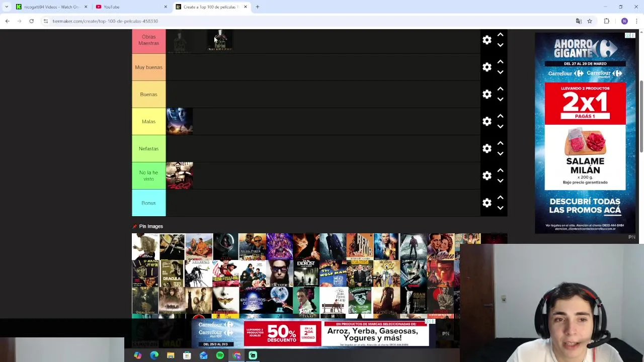Open settings gear for Buenas row
Viewport: 644px width, 362px height.
pos(487,94)
